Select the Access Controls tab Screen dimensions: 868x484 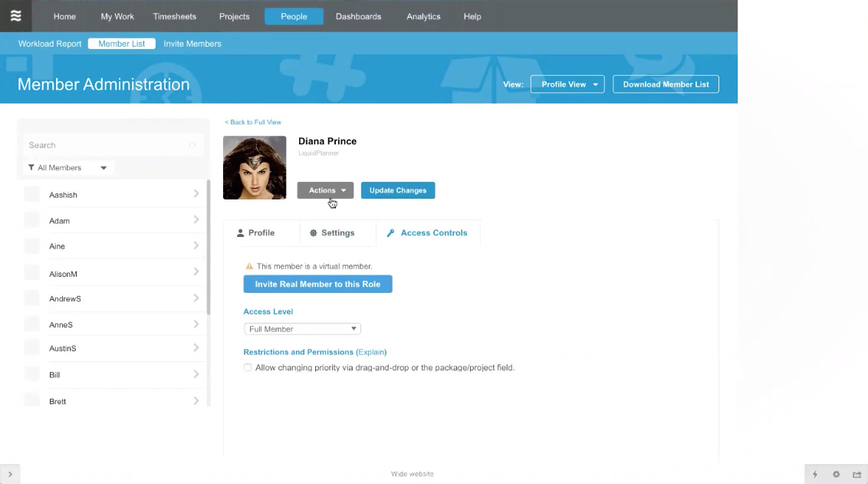coord(429,233)
